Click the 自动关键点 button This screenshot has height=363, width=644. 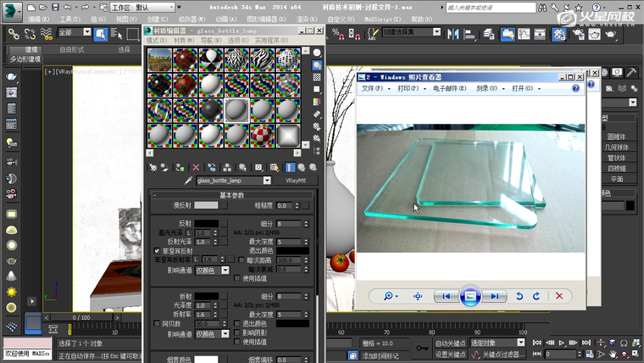click(x=449, y=343)
